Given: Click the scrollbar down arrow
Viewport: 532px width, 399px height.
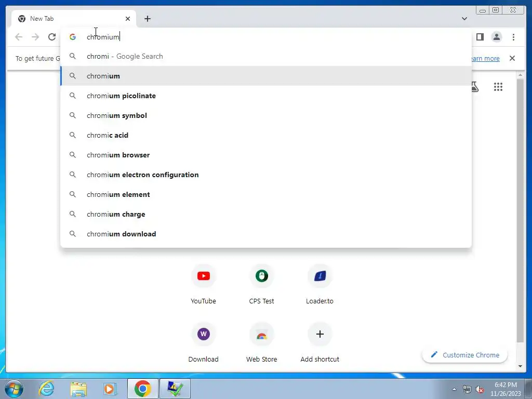Looking at the screenshot, I should coord(520,366).
